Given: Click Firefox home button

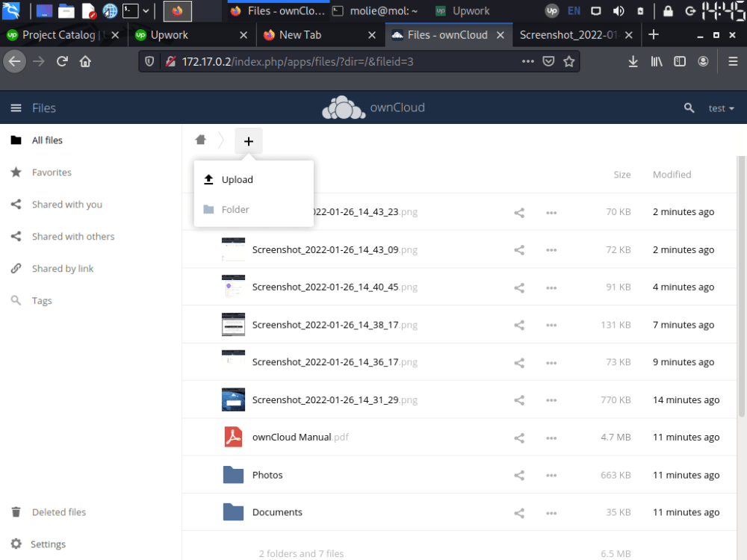Looking at the screenshot, I should [85, 61].
